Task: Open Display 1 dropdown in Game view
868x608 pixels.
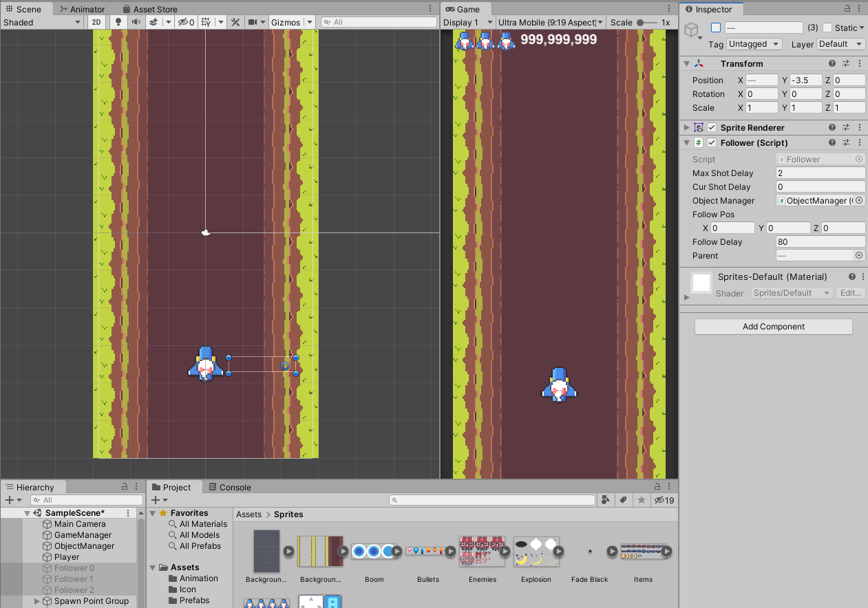Action: point(467,22)
